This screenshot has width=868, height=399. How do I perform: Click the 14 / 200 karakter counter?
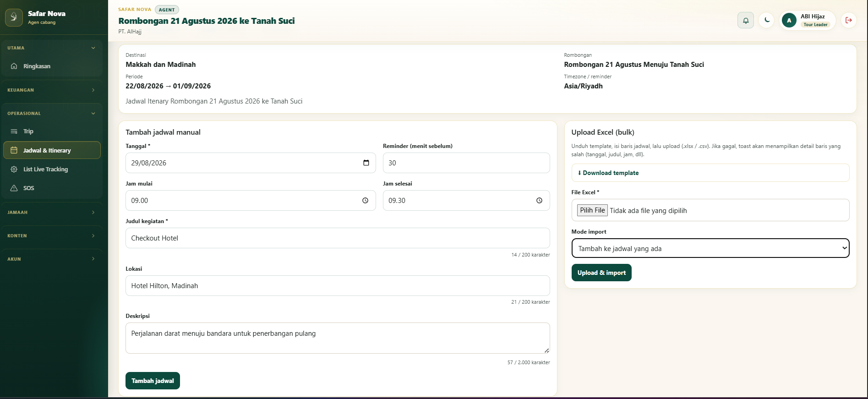click(530, 255)
